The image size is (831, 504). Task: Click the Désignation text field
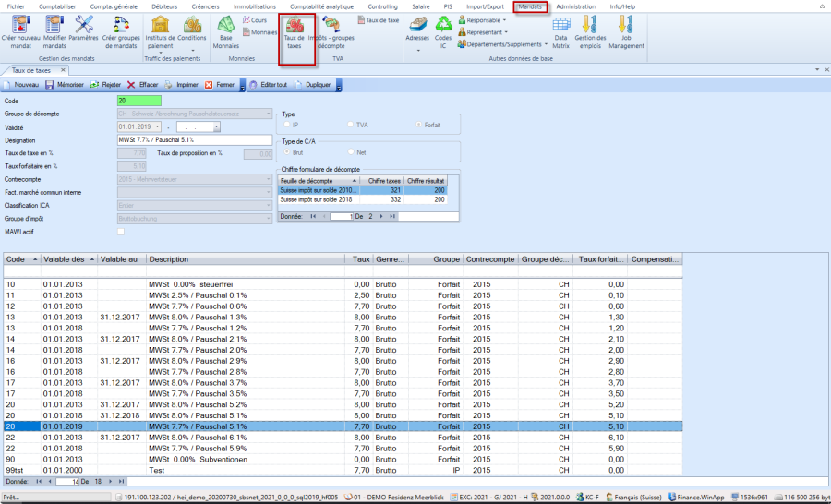[x=194, y=139]
